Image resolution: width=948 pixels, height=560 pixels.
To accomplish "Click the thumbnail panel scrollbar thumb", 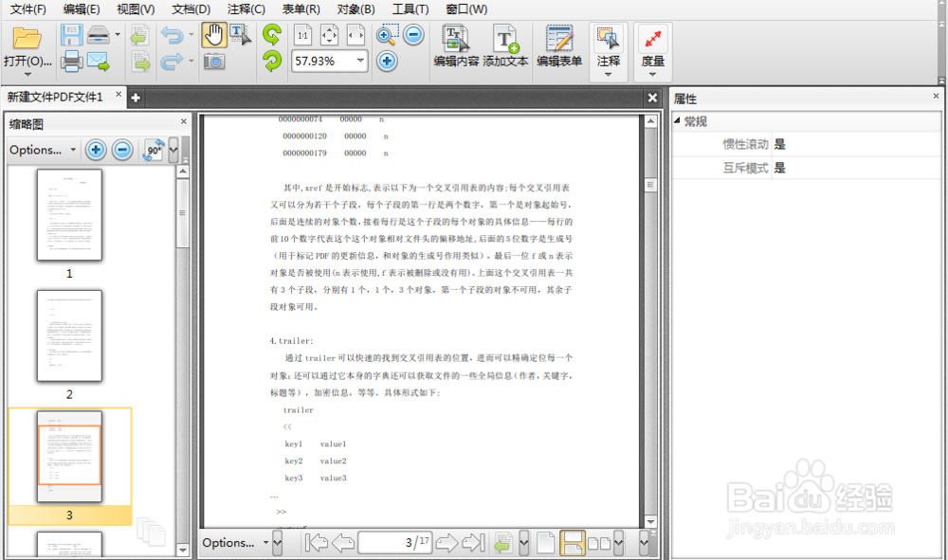I will [x=183, y=212].
